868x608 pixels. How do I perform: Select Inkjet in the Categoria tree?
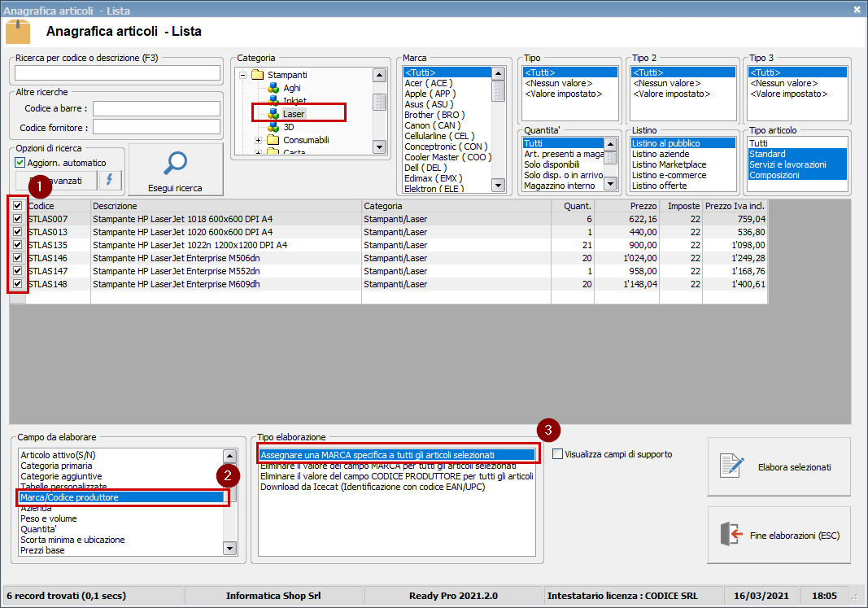point(294,101)
